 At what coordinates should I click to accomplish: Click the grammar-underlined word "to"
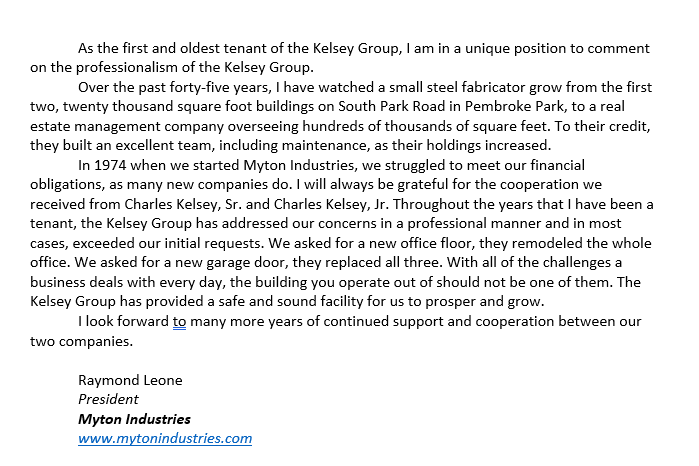coord(179,322)
